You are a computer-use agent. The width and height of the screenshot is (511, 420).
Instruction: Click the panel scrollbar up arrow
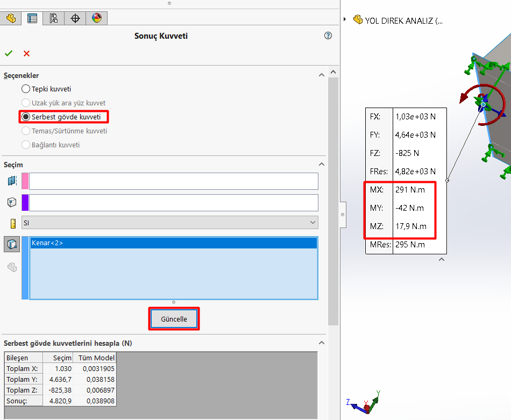[333, 72]
